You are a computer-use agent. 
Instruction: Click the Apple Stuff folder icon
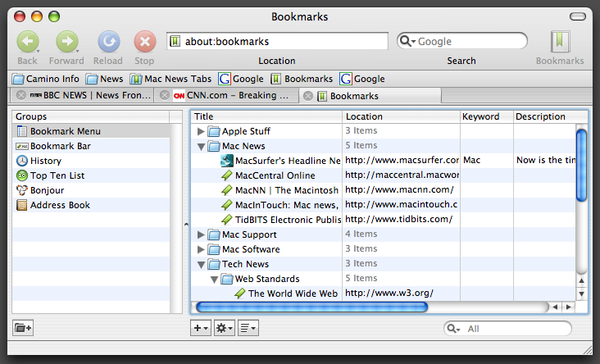(214, 131)
